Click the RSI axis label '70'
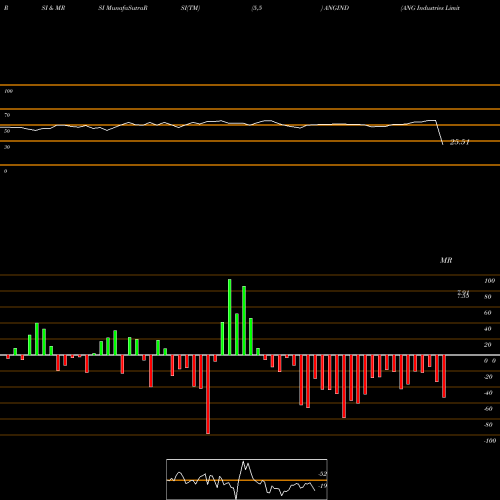Screen dimensions: 500x500 [7, 115]
